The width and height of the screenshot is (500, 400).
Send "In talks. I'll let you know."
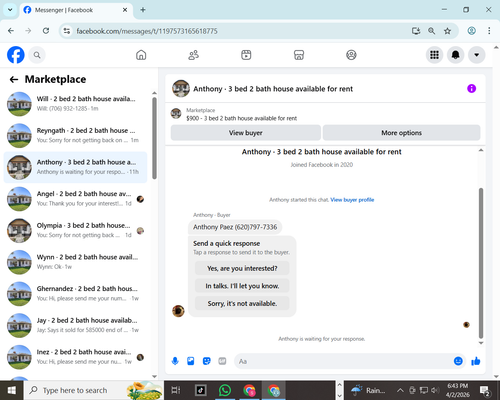click(242, 286)
